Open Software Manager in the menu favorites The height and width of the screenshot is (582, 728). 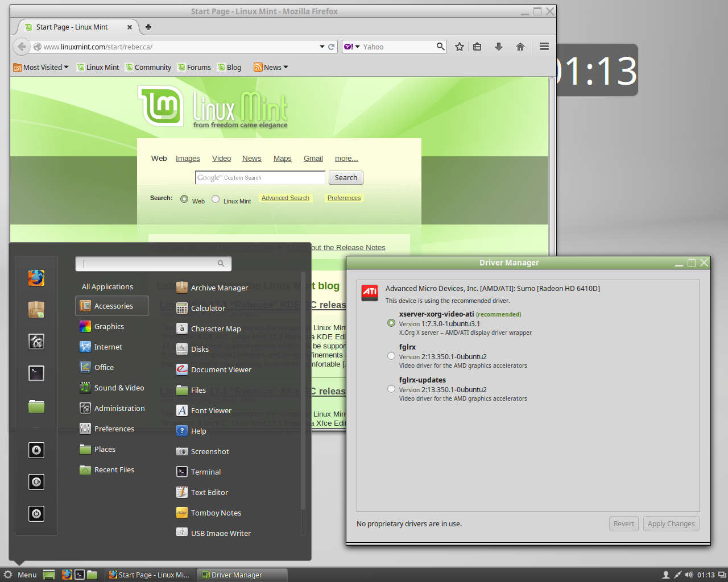(36, 310)
